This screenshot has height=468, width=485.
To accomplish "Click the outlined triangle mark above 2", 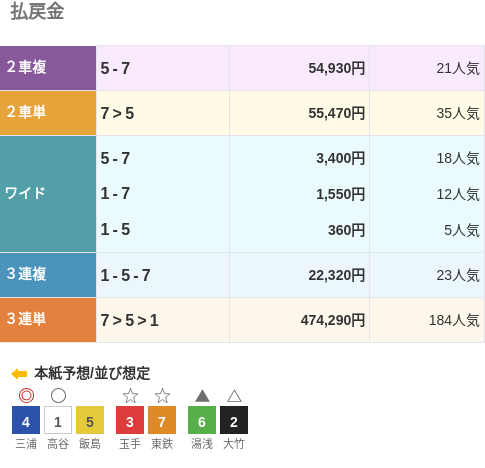I will click(234, 396).
